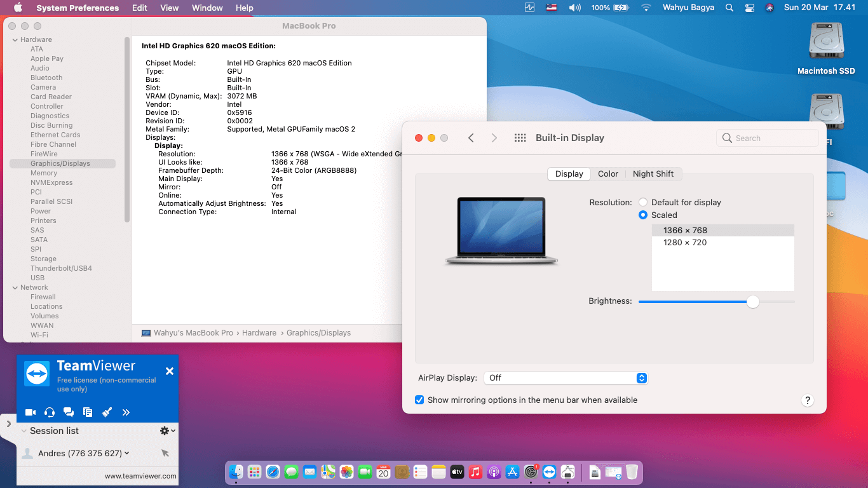The height and width of the screenshot is (488, 868).
Task: Click the TeamViewer headset audio icon
Action: [50, 412]
